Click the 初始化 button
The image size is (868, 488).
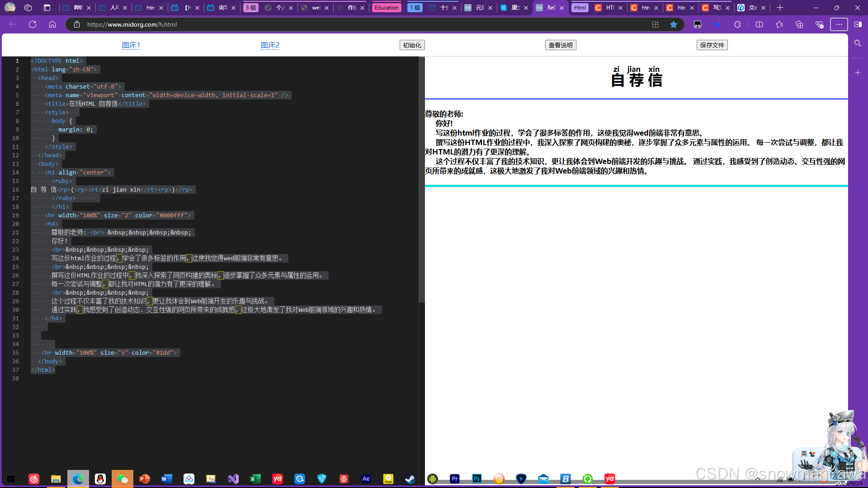[412, 45]
